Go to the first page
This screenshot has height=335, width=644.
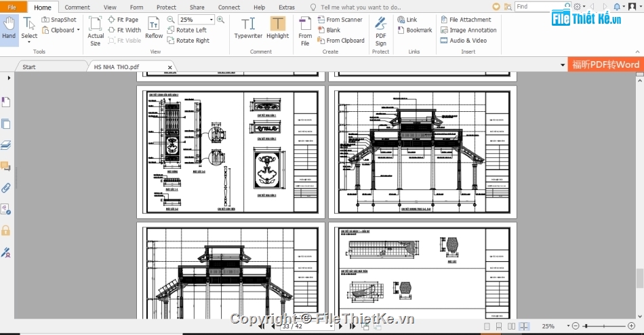click(x=261, y=326)
